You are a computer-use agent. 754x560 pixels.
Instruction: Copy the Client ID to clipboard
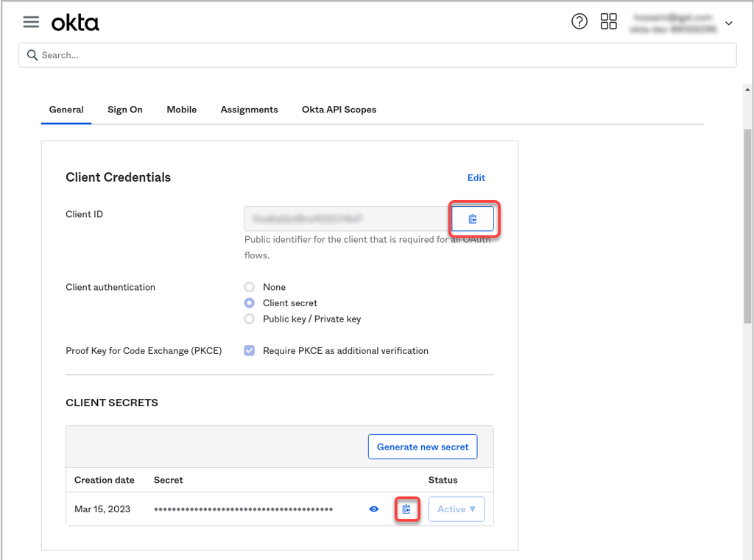pyautogui.click(x=473, y=219)
